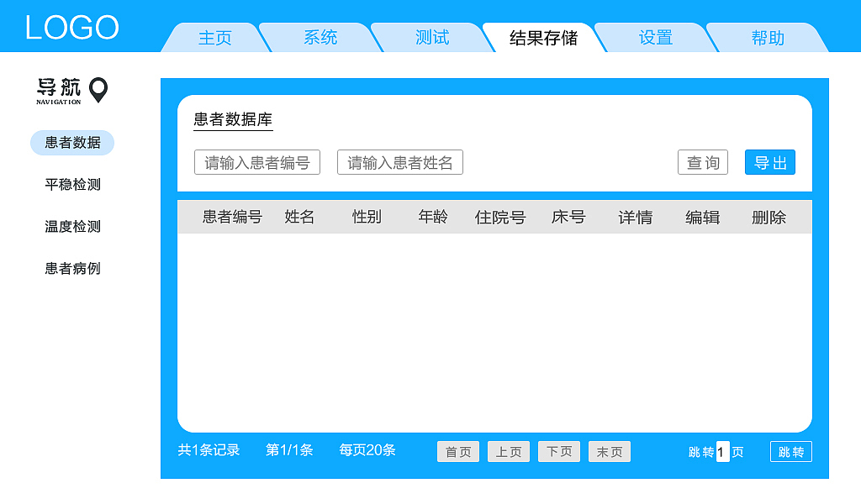
Task: Click 下页 to advance a page
Action: coord(558,451)
